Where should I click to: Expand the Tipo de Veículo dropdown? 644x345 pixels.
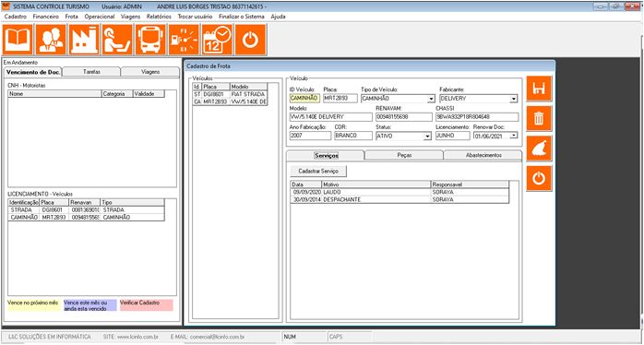click(431, 99)
